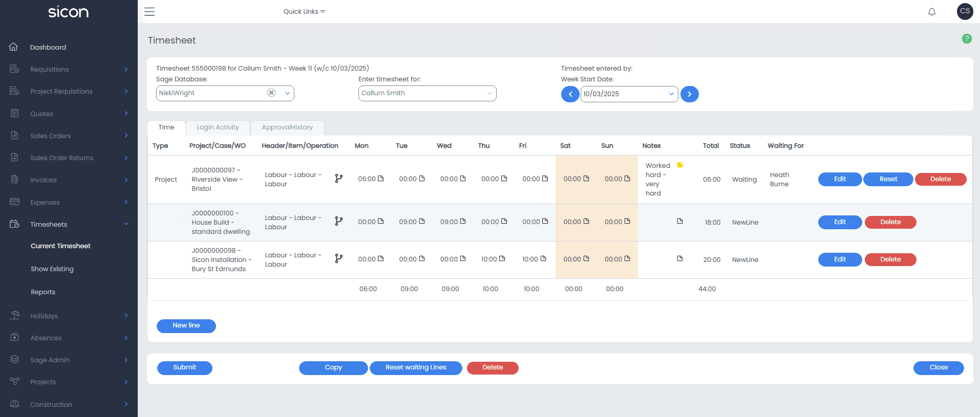The image size is (980, 417).
Task: Expand Quick Links menu
Action: (x=304, y=11)
